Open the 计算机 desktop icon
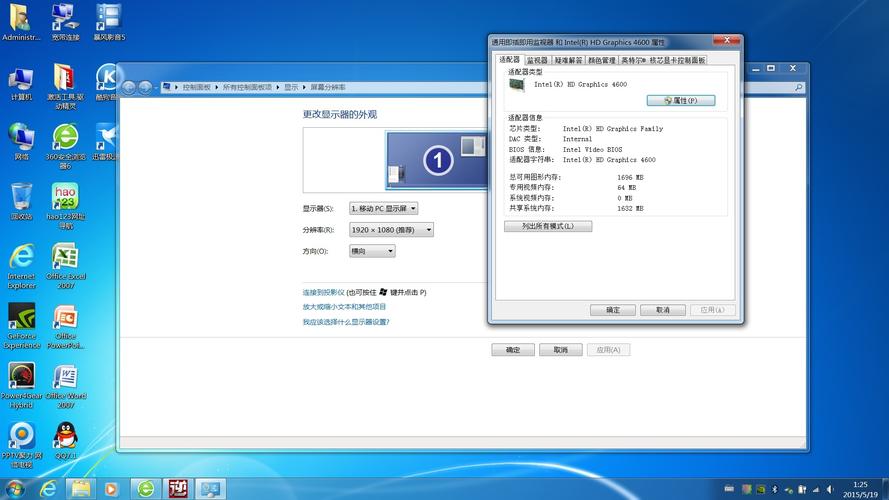Screen dimensions: 889x500 point(21,84)
